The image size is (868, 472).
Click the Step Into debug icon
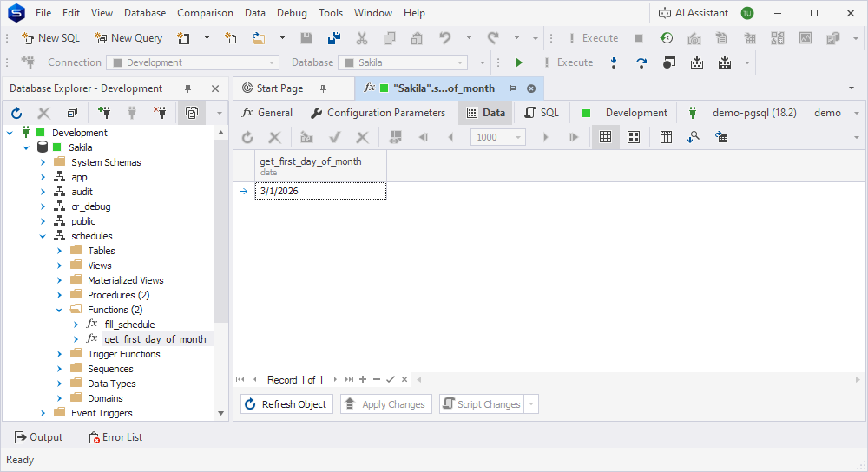click(614, 62)
